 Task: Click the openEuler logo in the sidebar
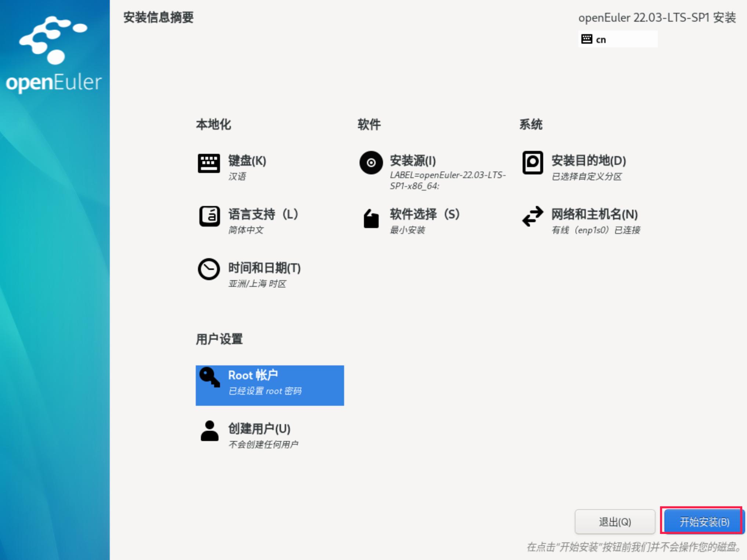pyautogui.click(x=54, y=55)
